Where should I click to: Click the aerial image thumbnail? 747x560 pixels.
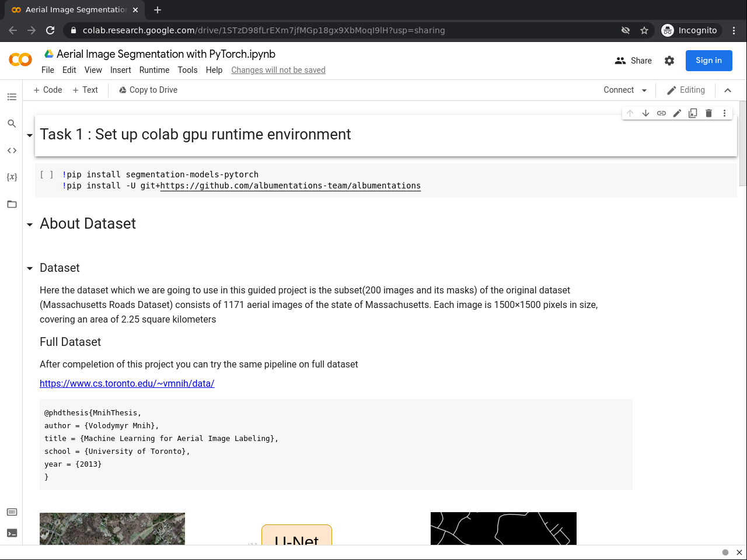[112, 528]
